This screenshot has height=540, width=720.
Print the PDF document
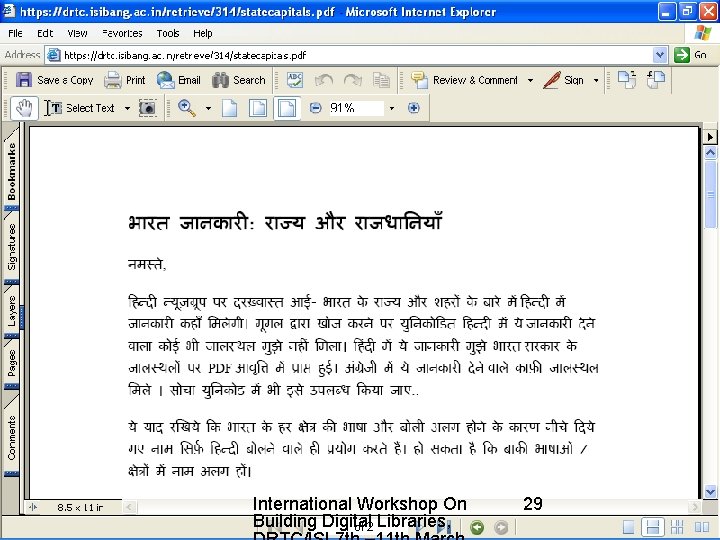124,80
